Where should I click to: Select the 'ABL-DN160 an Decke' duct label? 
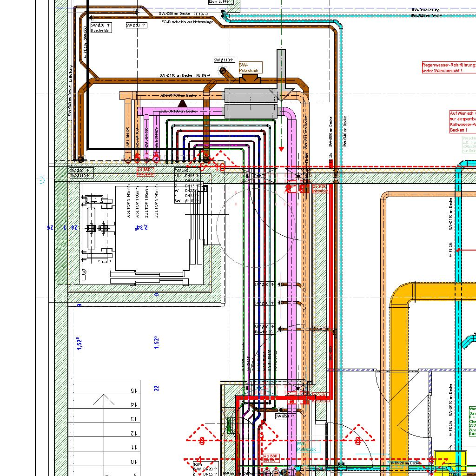click(x=178, y=95)
